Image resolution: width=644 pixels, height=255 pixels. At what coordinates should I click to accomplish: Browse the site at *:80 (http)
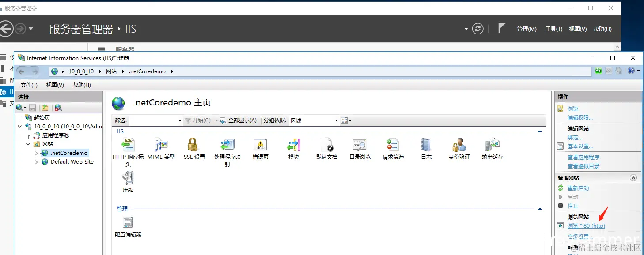[x=586, y=225]
